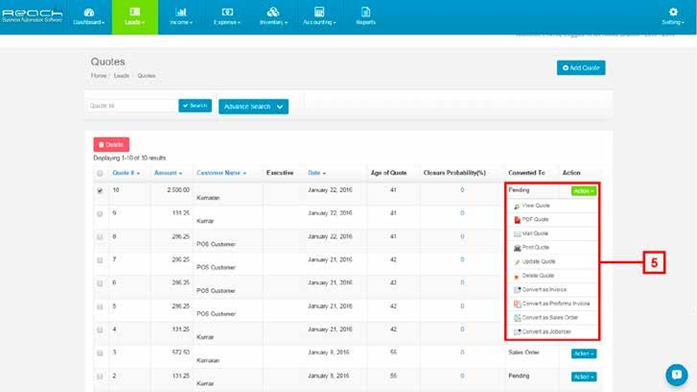This screenshot has height=392, width=697.
Task: Expand the Advance Search dropdown
Action: pyautogui.click(x=253, y=107)
